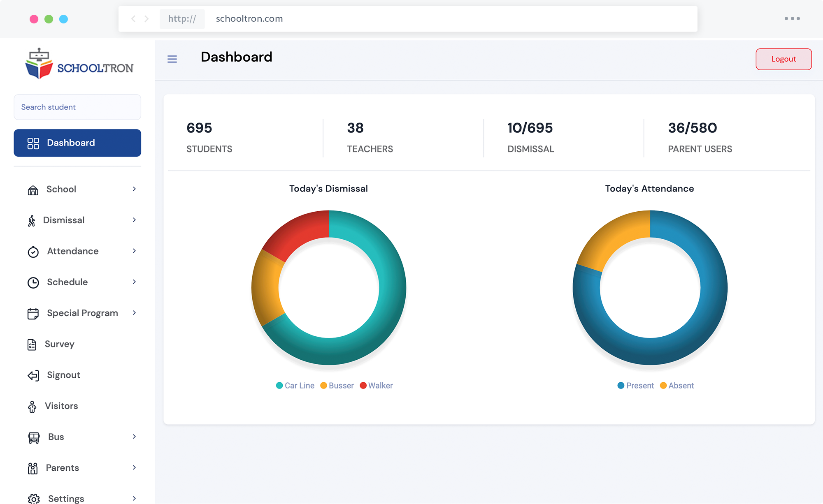Click the Dismissal sidebar icon
The width and height of the screenshot is (823, 504).
[33, 220]
